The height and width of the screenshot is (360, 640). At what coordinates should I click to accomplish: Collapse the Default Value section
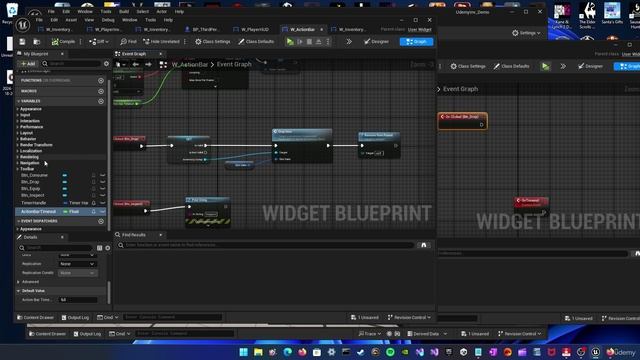point(18,291)
